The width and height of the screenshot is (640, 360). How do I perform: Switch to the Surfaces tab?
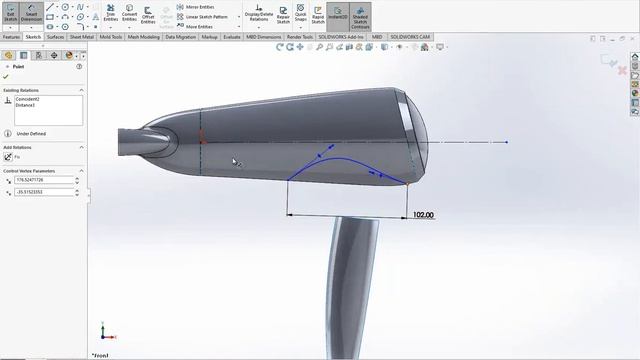[55, 37]
